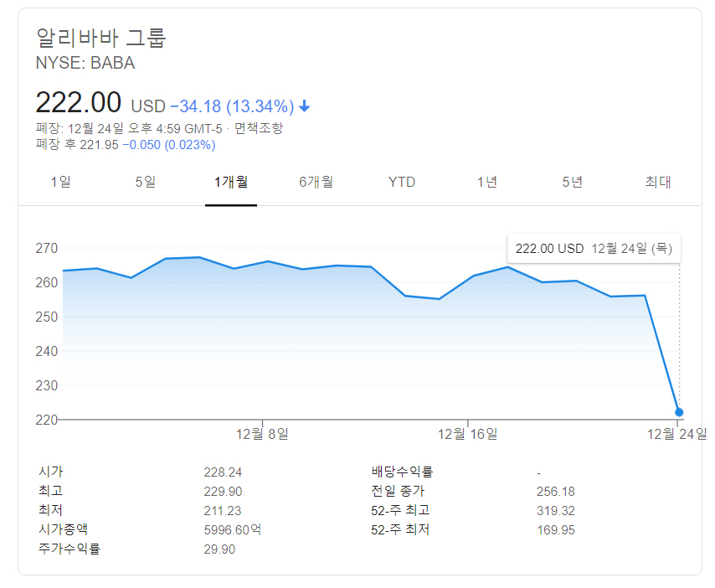Screen dimensions: 715x588
Task: Show the 최대 full price history
Action: [x=658, y=182]
